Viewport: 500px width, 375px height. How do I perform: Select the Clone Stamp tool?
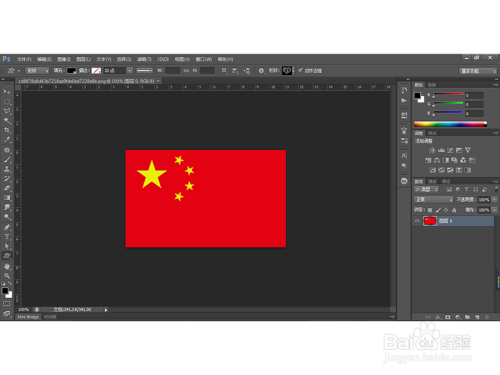7,169
